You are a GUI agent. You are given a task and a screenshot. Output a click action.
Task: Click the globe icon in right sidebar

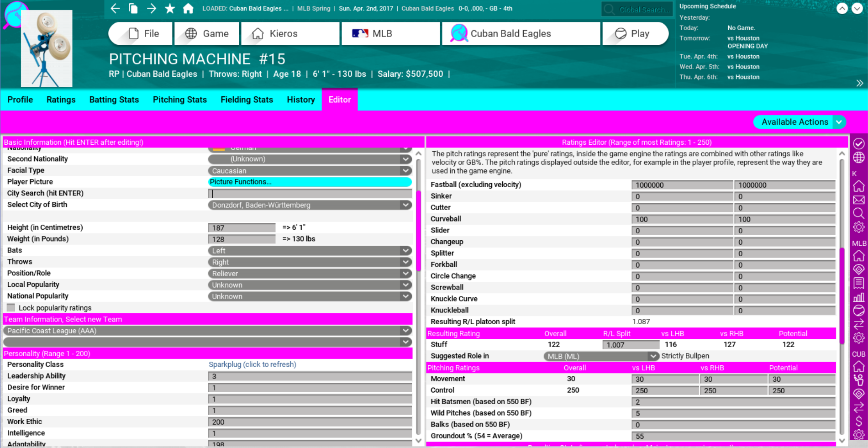click(x=858, y=158)
